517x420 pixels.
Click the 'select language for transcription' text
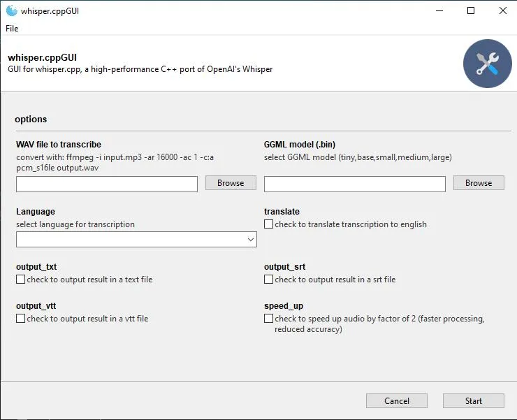[75, 224]
